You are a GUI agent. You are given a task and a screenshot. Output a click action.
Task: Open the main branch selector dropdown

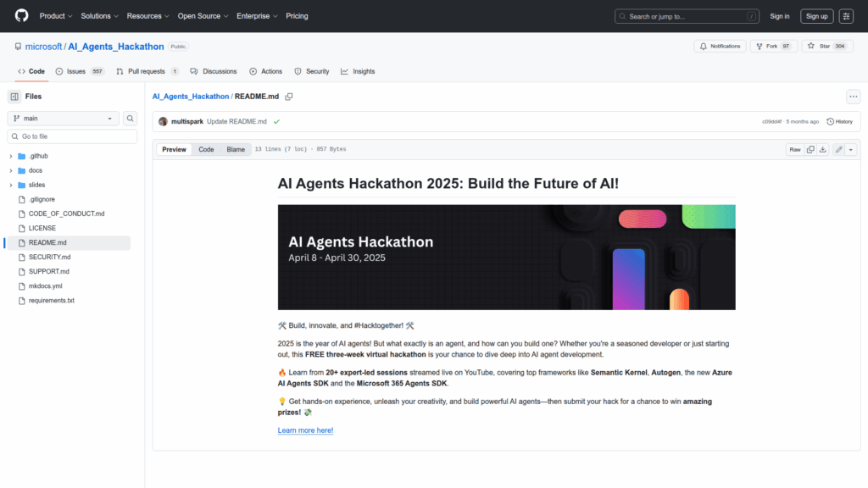click(63, 119)
